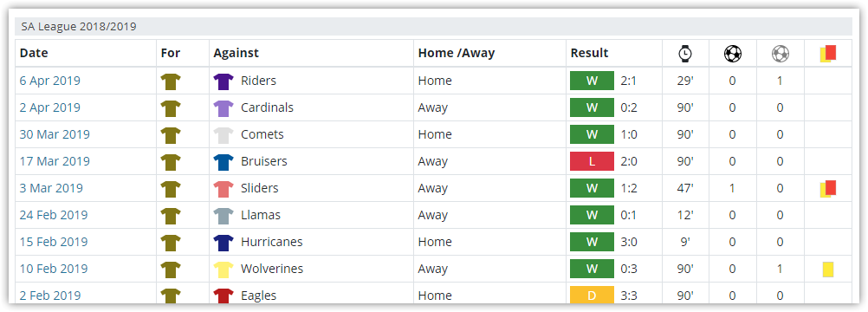Open the 24 Feb 2019 match link

(x=54, y=215)
